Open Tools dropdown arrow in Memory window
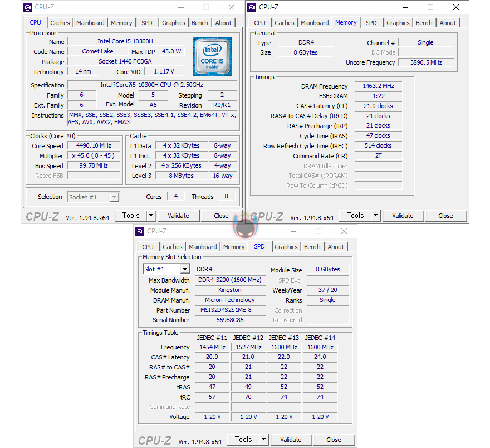Image resolution: width=490 pixels, height=448 pixels. [376, 216]
